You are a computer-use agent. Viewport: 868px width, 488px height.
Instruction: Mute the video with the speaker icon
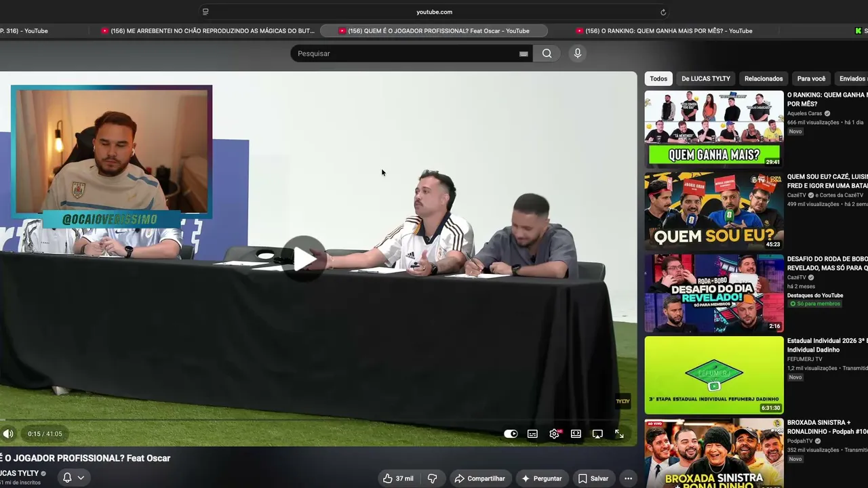coord(8,434)
